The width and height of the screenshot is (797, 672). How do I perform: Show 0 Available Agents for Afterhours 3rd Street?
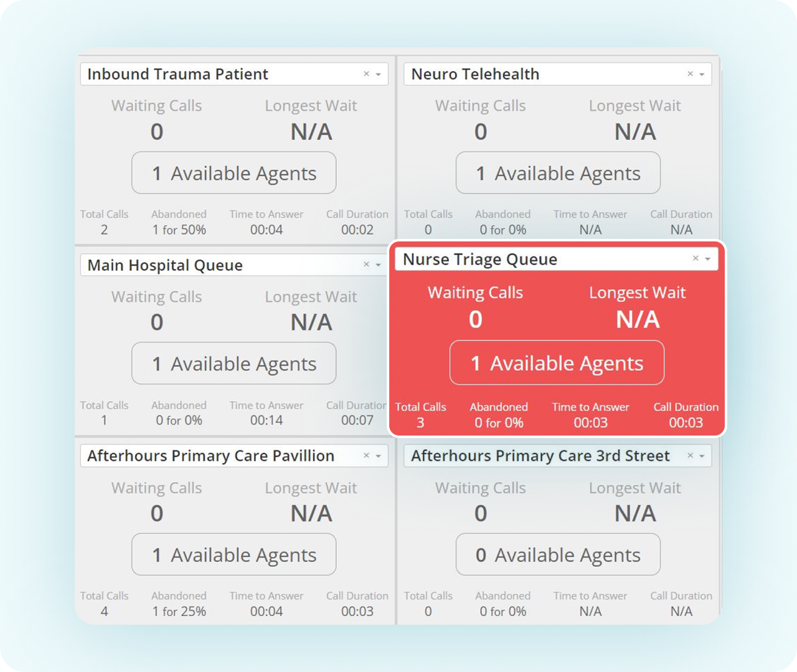[x=558, y=554]
